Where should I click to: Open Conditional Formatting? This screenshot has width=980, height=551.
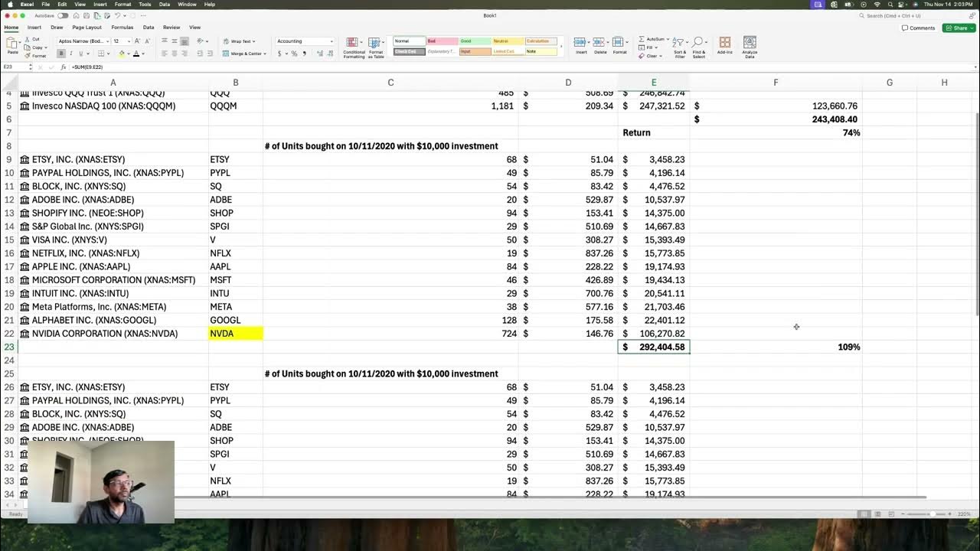click(354, 47)
